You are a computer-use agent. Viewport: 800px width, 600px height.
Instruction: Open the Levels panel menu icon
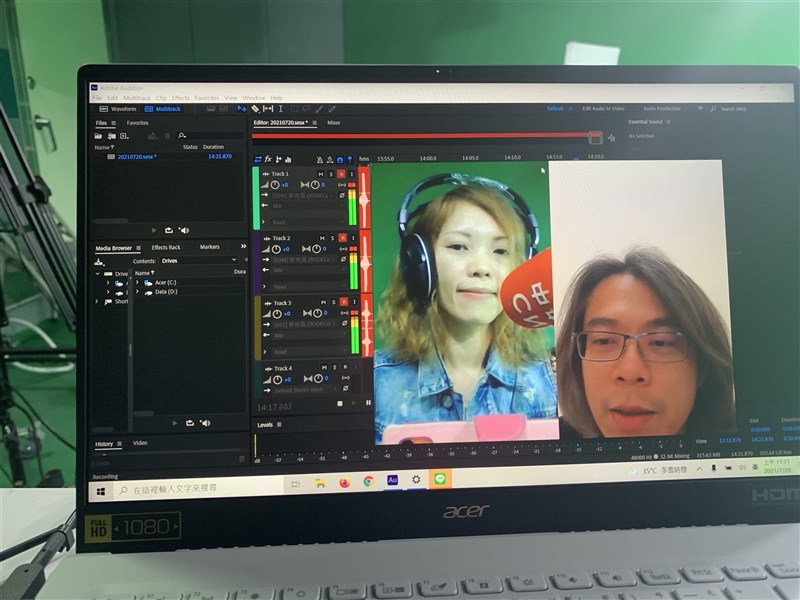279,424
